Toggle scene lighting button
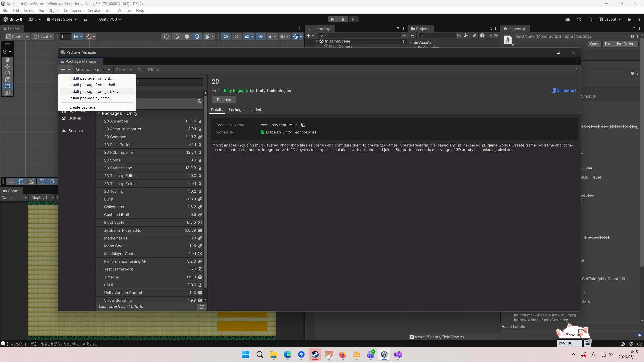This screenshot has height=362, width=644. pyautogui.click(x=237, y=37)
